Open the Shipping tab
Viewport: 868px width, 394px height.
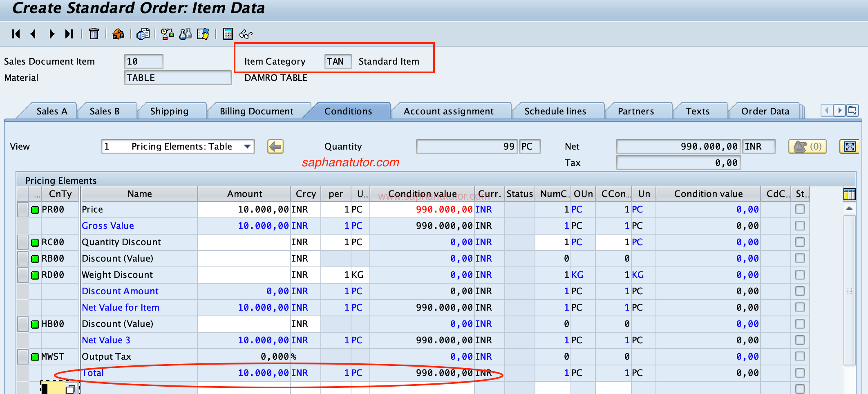pos(169,111)
